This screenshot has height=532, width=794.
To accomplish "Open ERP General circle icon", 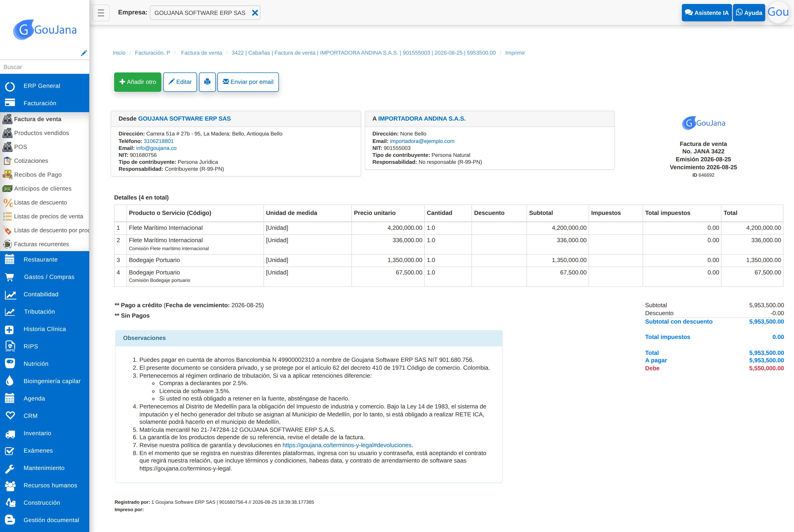I will pos(10,86).
